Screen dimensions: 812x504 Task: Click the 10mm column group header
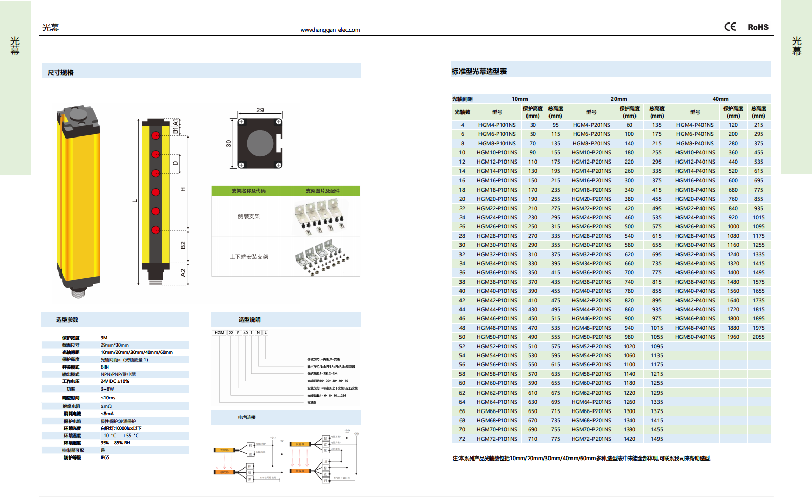pyautogui.click(x=520, y=99)
